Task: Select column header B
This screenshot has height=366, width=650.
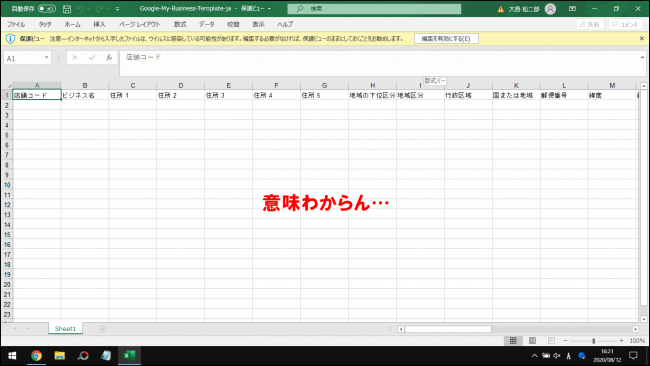Action: coord(85,85)
